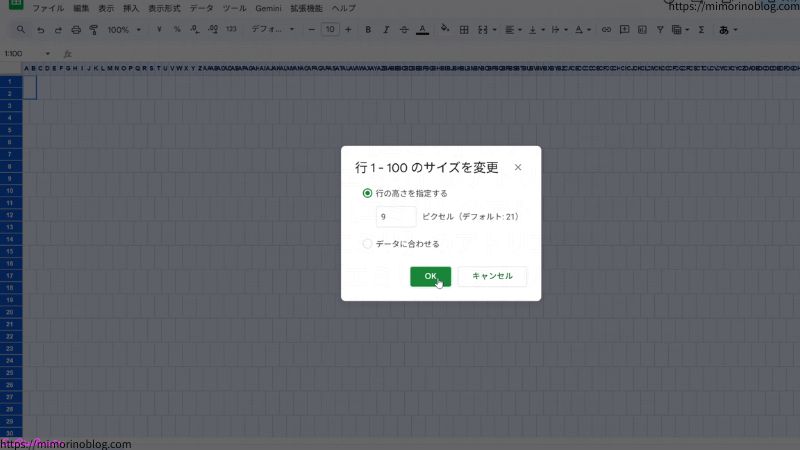Apply yen currency format

(159, 30)
